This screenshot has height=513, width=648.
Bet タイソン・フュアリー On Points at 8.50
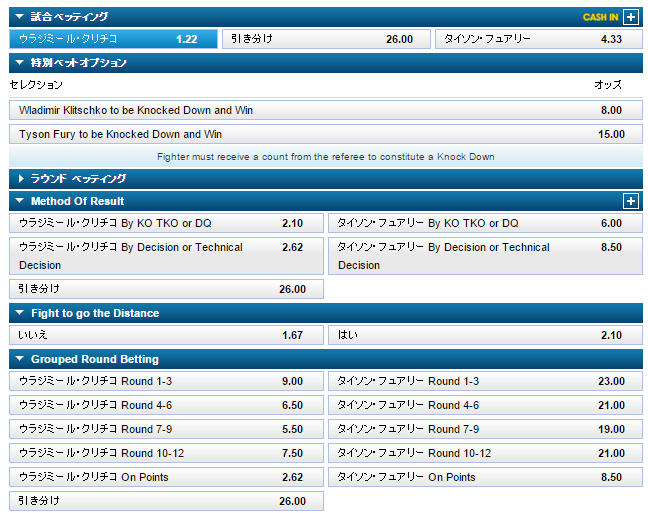coord(486,477)
